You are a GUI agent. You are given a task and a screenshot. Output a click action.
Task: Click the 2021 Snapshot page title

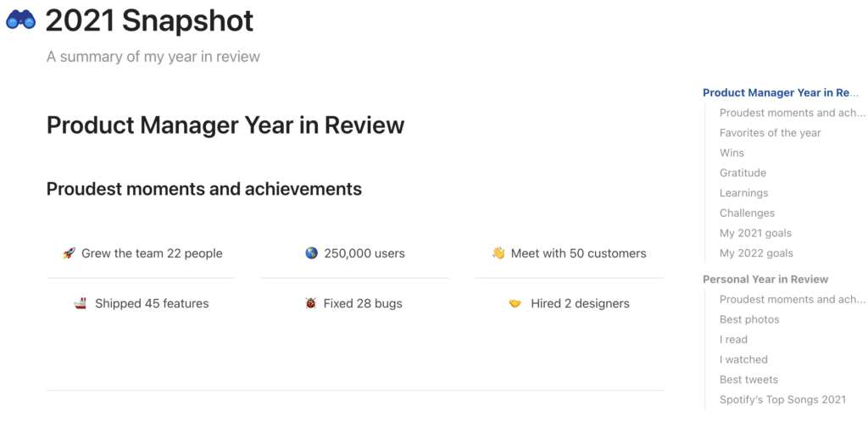pos(149,20)
